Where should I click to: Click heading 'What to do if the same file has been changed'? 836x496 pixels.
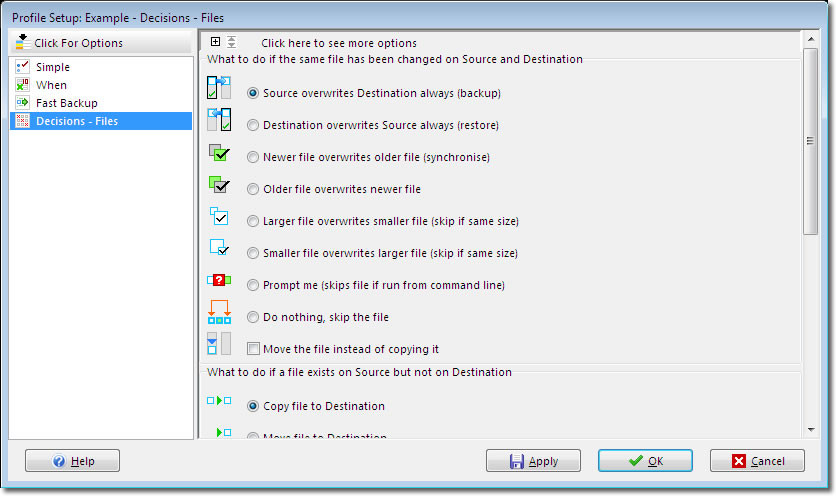[x=395, y=59]
